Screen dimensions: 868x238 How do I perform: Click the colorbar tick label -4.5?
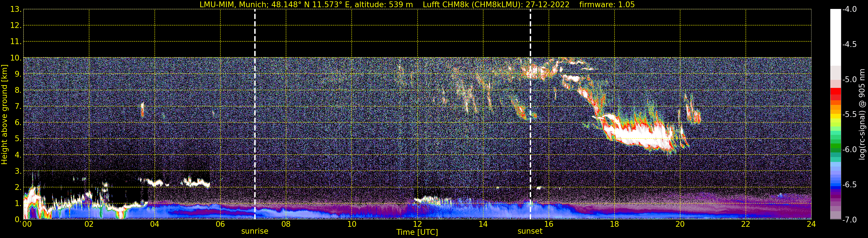pyautogui.click(x=849, y=44)
